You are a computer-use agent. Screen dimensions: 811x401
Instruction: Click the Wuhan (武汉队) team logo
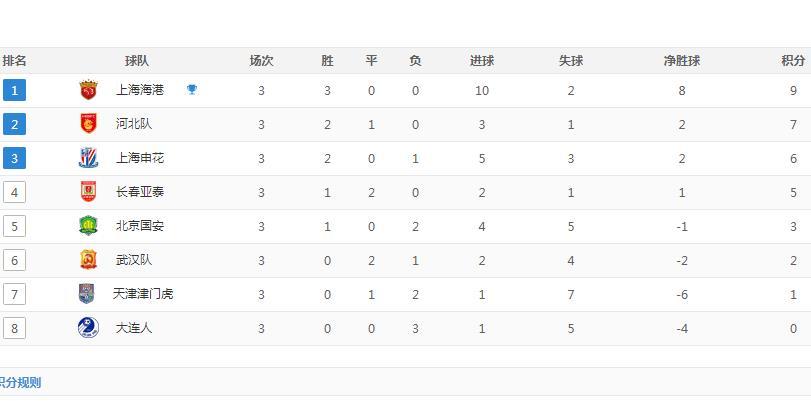click(88, 260)
